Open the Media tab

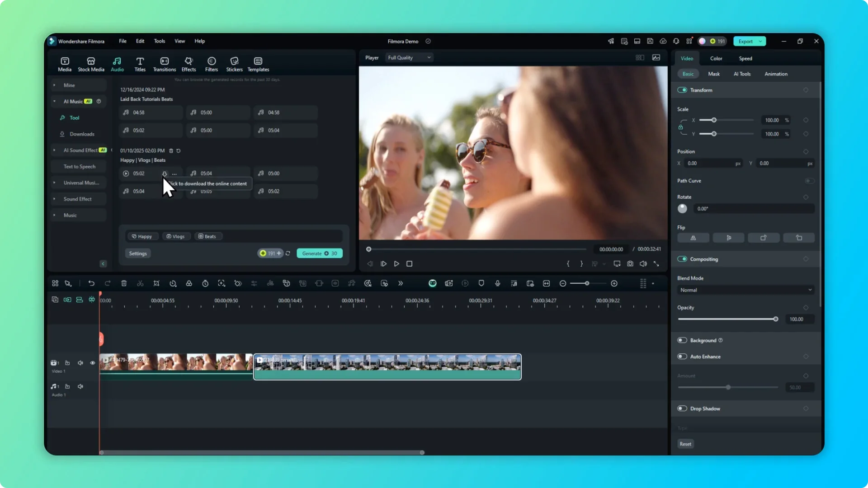tap(65, 64)
